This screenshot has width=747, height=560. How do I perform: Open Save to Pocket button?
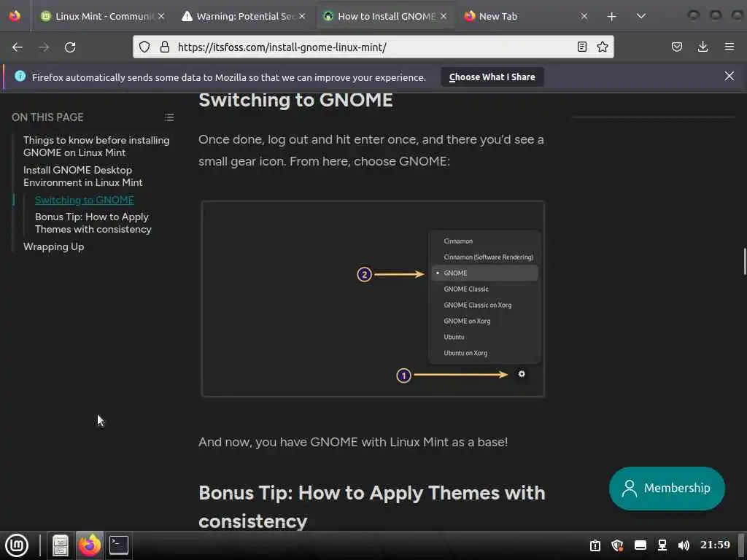tap(676, 47)
